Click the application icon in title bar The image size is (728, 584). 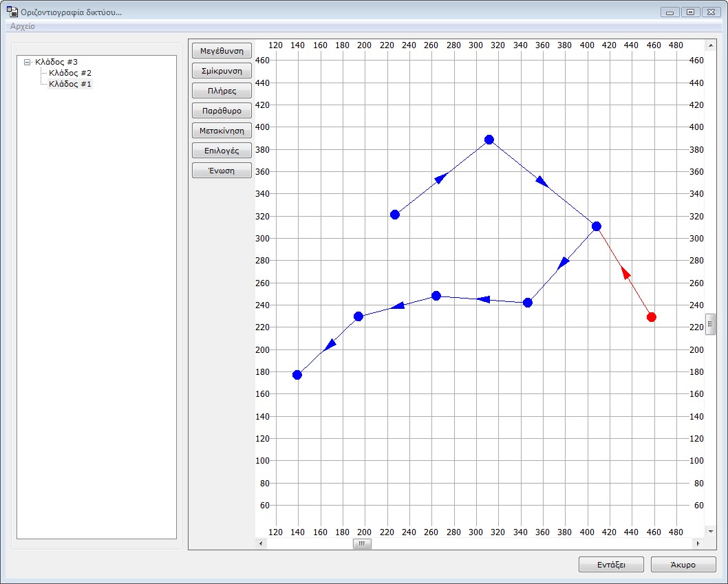pyautogui.click(x=12, y=12)
